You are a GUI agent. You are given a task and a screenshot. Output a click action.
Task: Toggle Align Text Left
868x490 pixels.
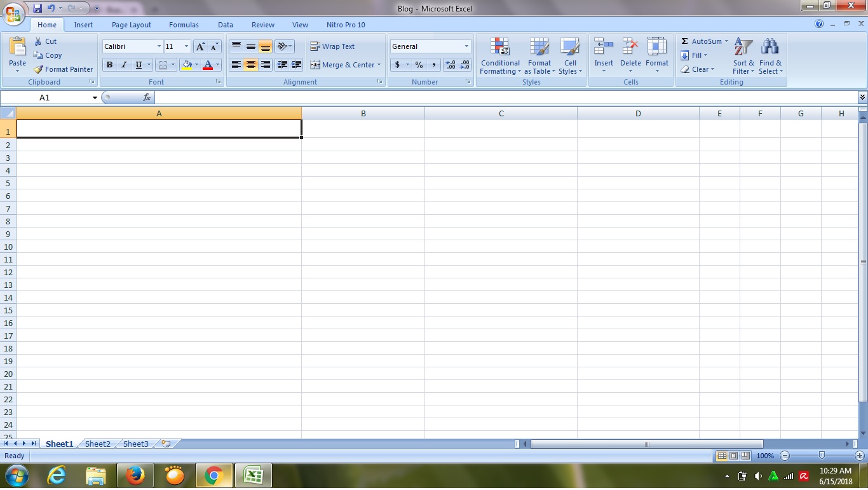pyautogui.click(x=236, y=65)
